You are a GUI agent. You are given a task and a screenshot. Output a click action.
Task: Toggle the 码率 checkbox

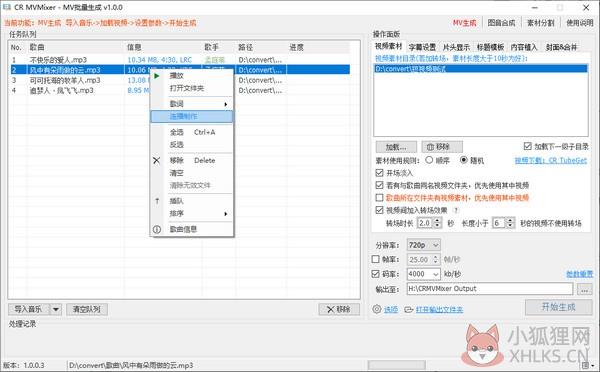click(x=375, y=274)
